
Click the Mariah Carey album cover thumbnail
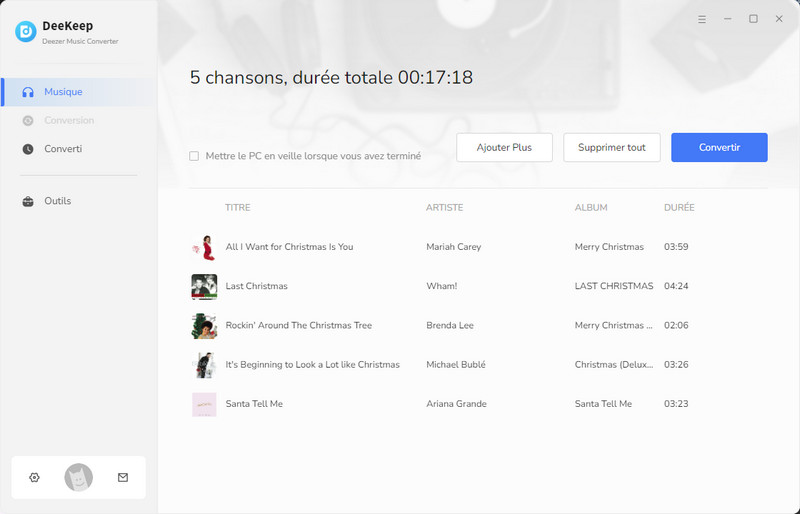click(204, 247)
